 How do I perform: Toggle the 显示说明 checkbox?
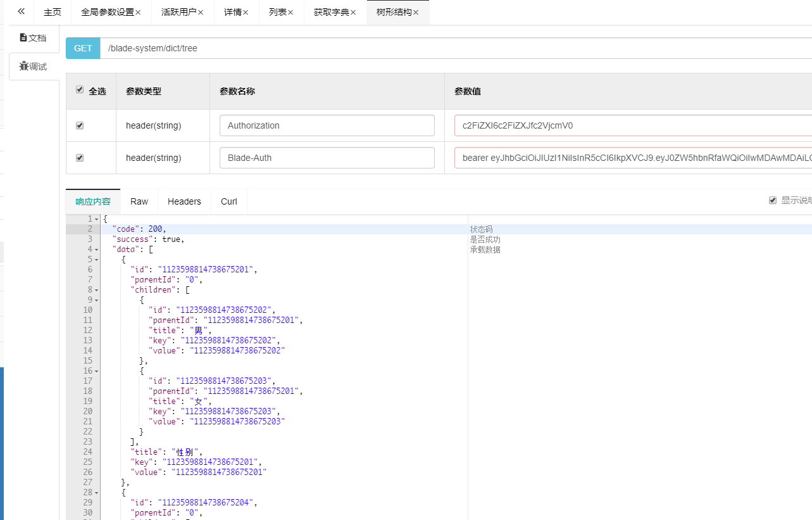[x=773, y=200]
